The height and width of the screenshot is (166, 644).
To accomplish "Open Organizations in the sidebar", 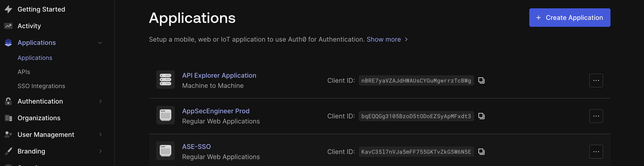I will pyautogui.click(x=39, y=118).
